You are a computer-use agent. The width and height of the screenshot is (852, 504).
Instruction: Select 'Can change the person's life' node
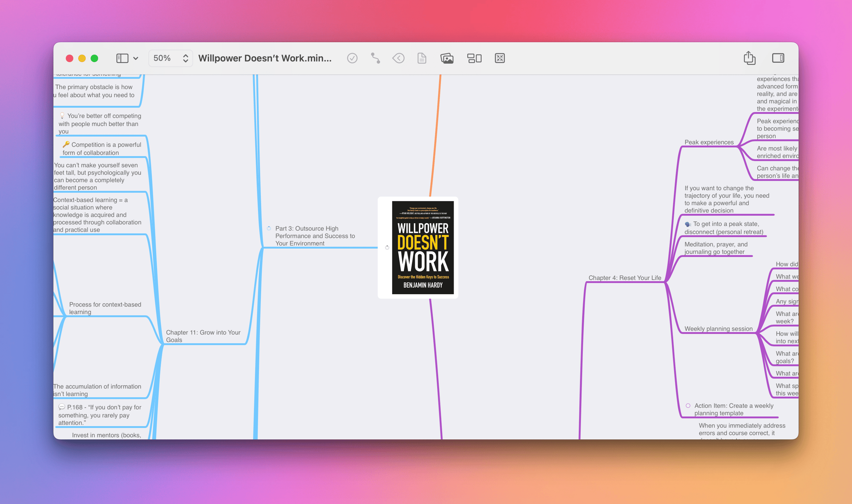pyautogui.click(x=777, y=172)
